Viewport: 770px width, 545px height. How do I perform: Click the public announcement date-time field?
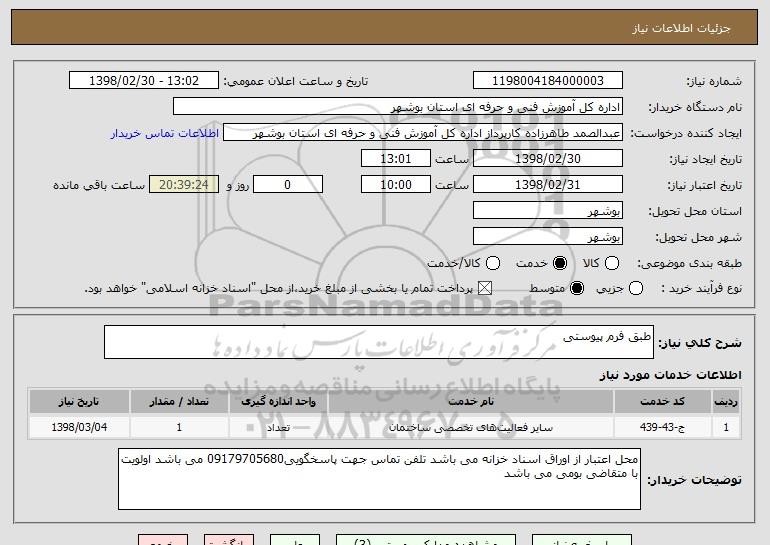[x=144, y=81]
